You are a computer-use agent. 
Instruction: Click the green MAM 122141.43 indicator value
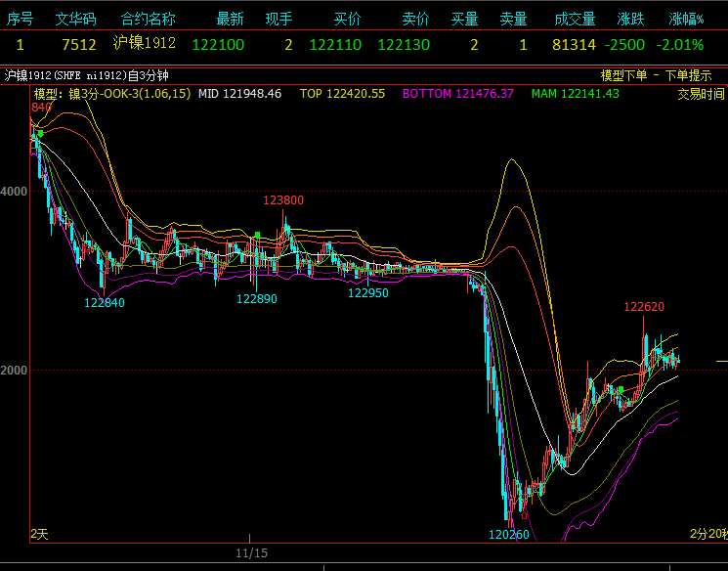click(576, 94)
